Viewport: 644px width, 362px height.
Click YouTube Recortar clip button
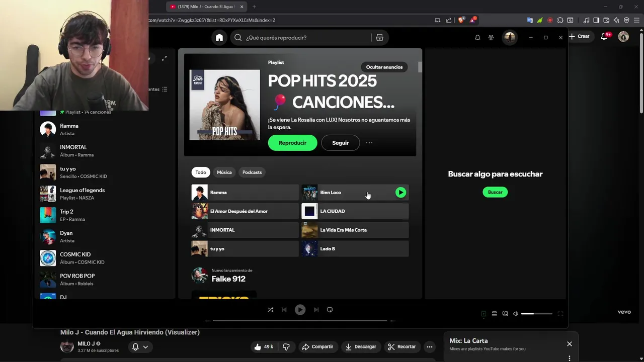pos(401,347)
